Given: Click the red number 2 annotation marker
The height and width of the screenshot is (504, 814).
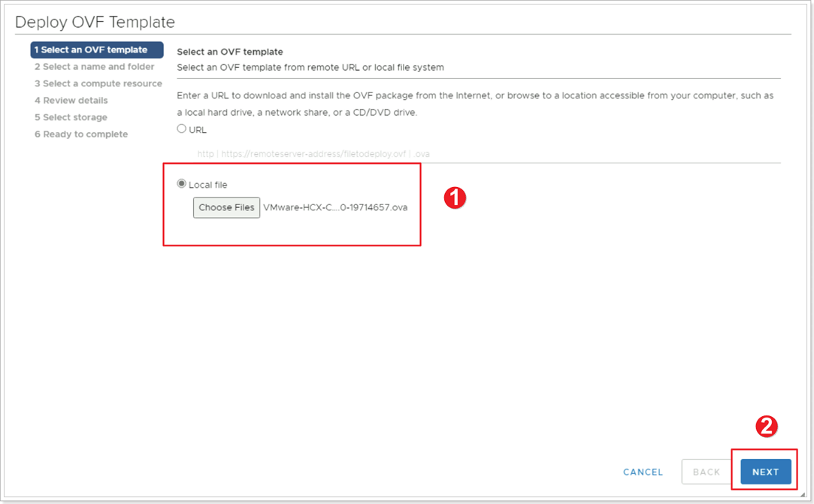Looking at the screenshot, I should click(766, 427).
